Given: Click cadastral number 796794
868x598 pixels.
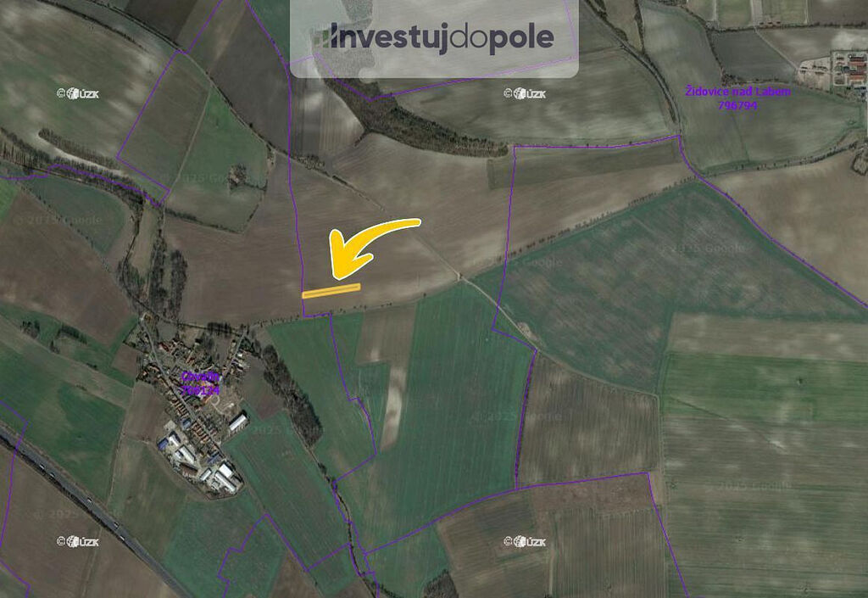Looking at the screenshot, I should pyautogui.click(x=737, y=104).
